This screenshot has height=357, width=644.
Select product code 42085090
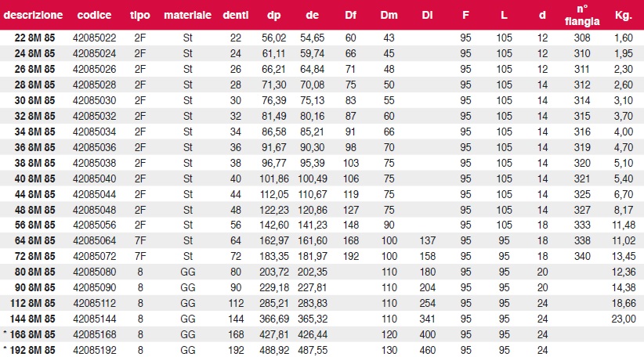point(95,287)
